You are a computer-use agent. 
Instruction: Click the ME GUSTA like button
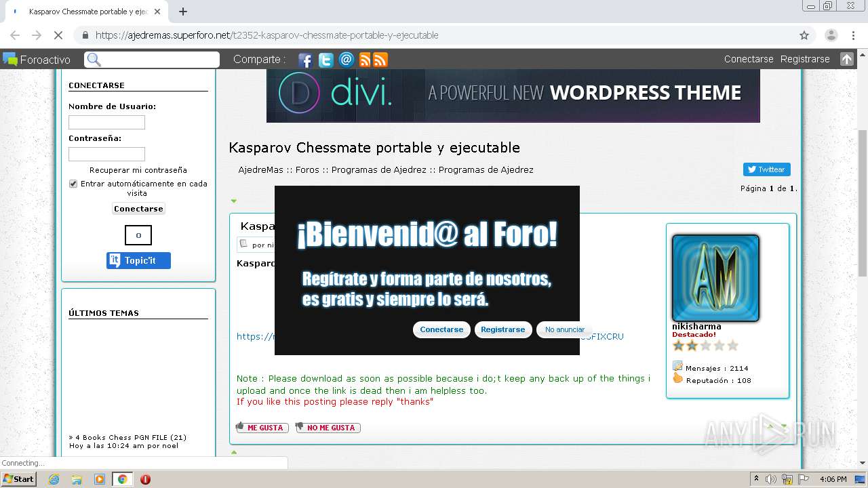point(262,428)
